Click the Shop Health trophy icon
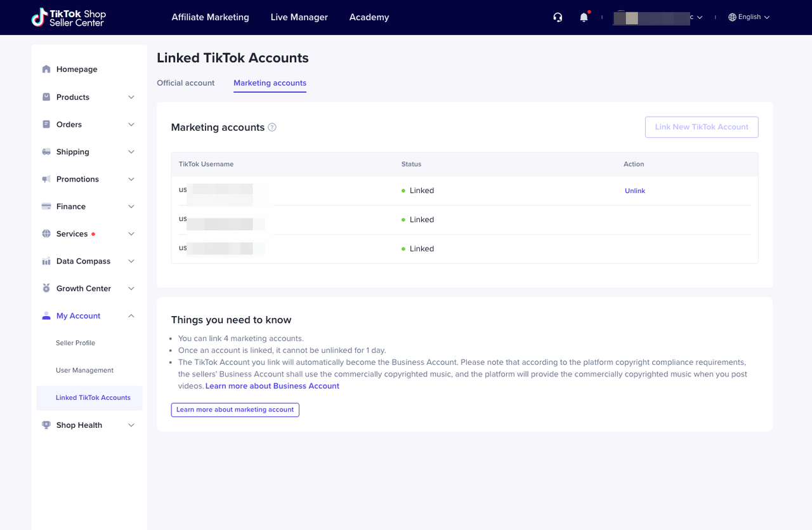 [x=46, y=425]
